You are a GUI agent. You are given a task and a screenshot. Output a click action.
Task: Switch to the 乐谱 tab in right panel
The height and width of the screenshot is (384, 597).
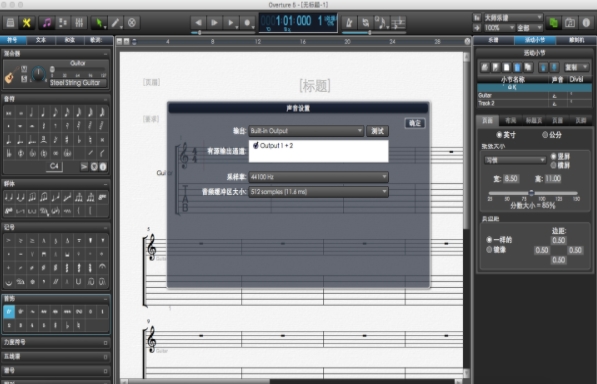click(493, 40)
